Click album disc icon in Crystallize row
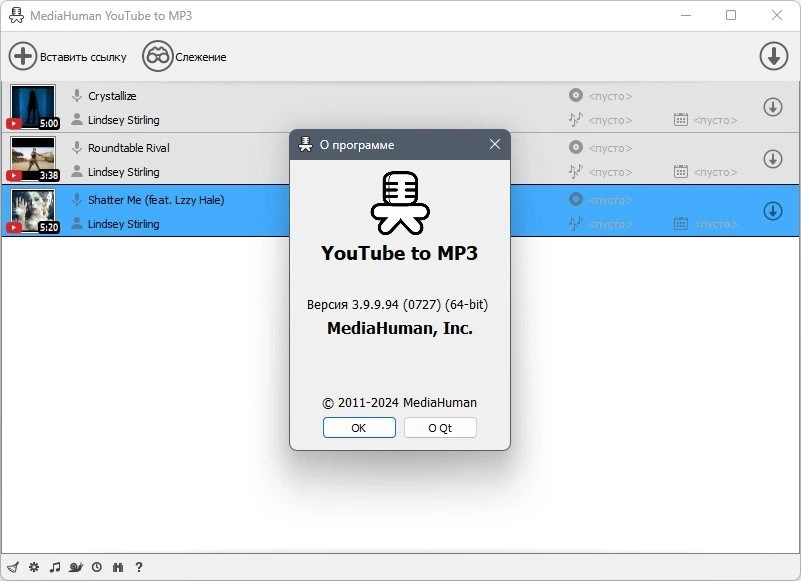The width and height of the screenshot is (801, 581). tap(576, 95)
